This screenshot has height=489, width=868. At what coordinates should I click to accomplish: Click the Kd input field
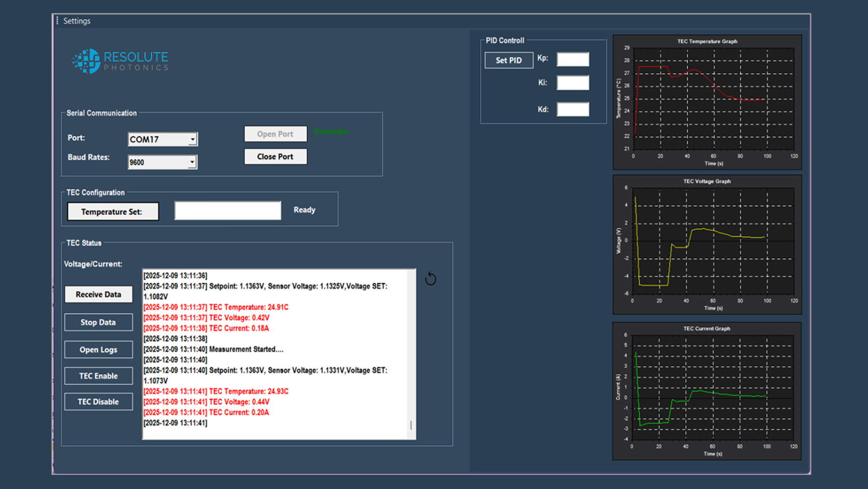click(573, 109)
